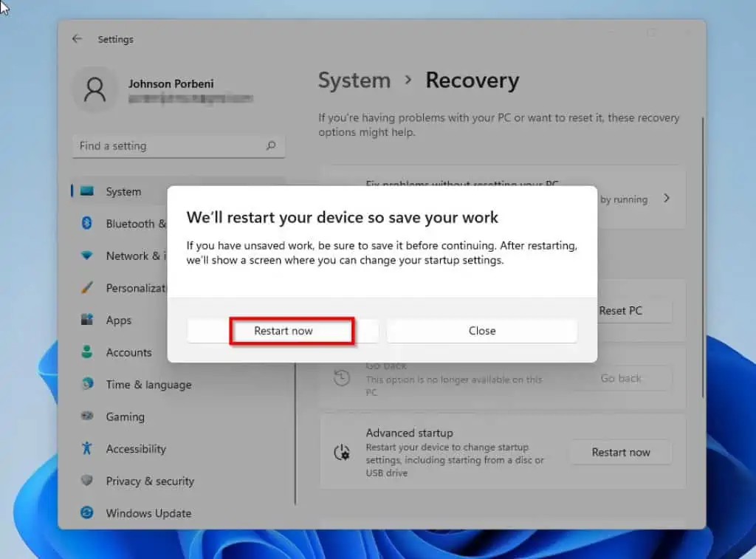Focus the Find a setting field
756x559 pixels.
168,146
